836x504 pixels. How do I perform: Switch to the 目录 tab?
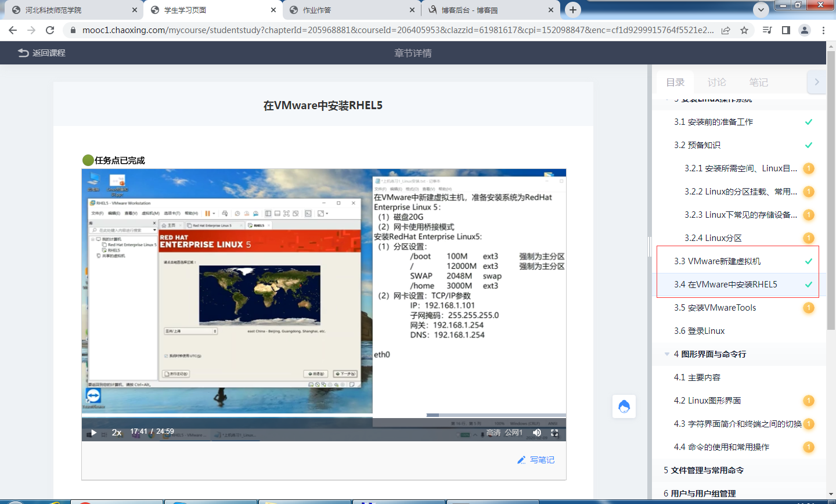(x=675, y=82)
